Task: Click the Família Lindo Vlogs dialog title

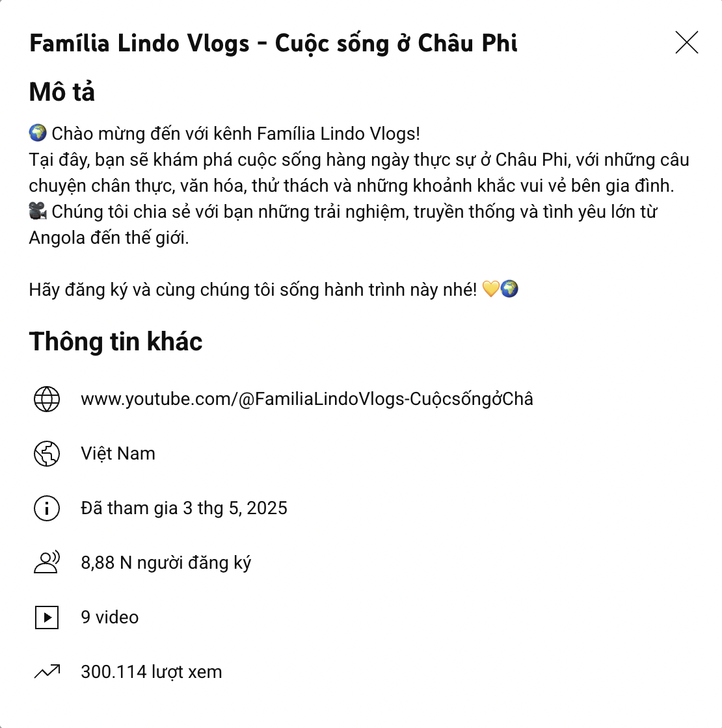Action: pyautogui.click(x=273, y=44)
